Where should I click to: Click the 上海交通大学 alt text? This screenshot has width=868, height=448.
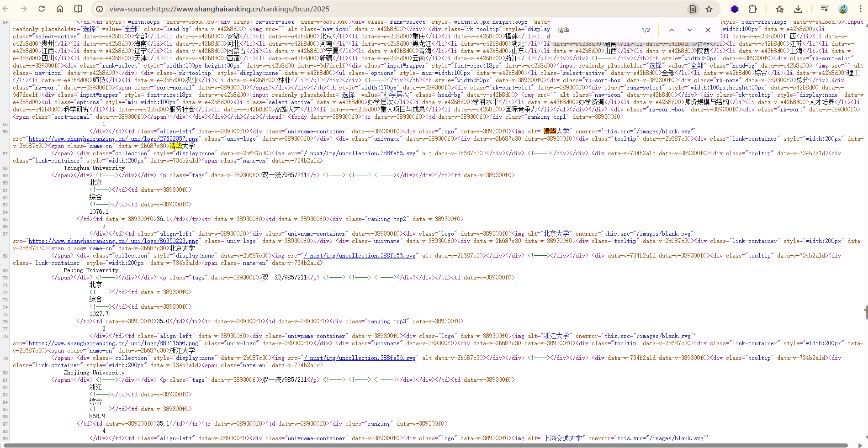pyautogui.click(x=562, y=438)
